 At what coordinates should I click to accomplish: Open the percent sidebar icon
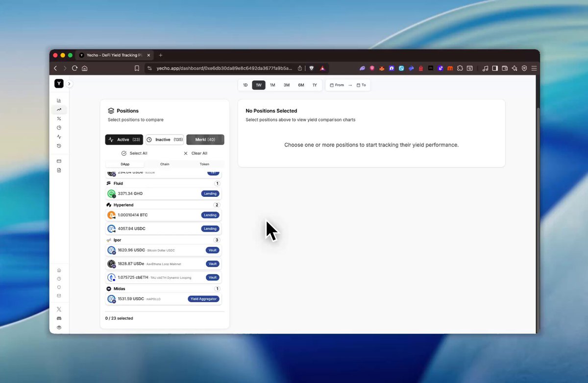[59, 119]
